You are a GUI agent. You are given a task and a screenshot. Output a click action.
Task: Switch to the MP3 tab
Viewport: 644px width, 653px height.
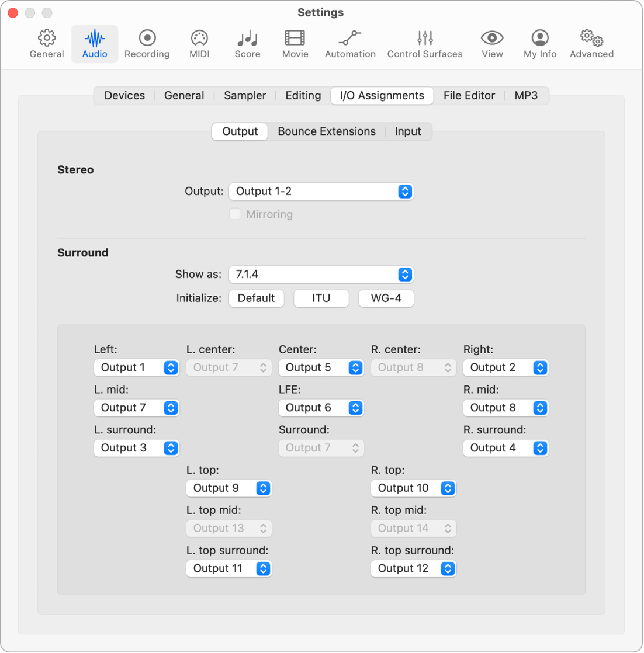coord(526,96)
